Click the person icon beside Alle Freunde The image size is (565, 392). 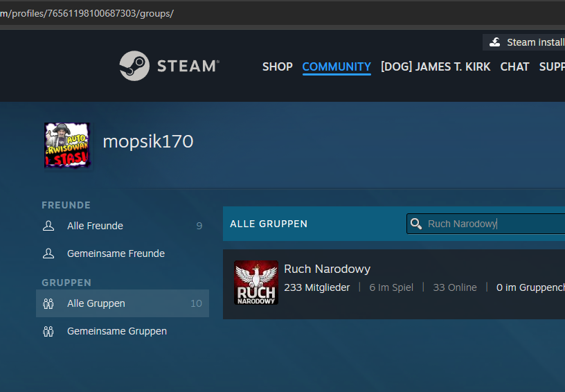pyautogui.click(x=48, y=226)
